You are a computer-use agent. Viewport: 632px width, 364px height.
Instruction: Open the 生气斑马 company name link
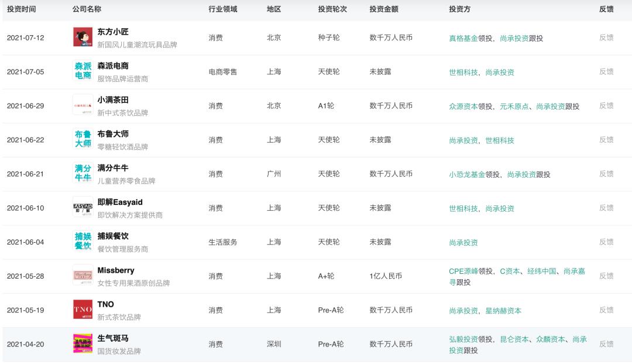point(113,338)
